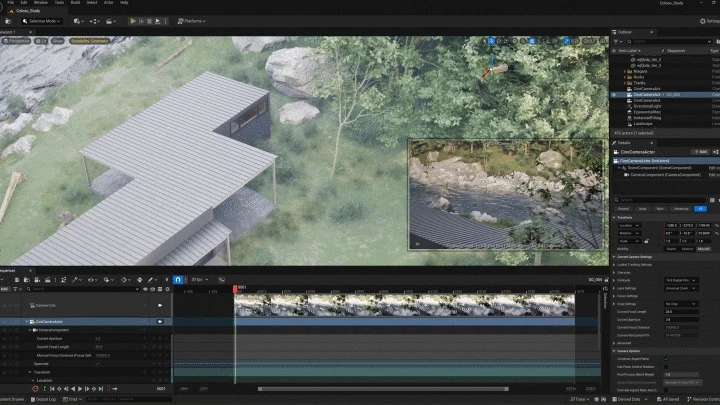Expand the Rocks folder in Outliner
The height and width of the screenshot is (405, 720).
pos(625,77)
